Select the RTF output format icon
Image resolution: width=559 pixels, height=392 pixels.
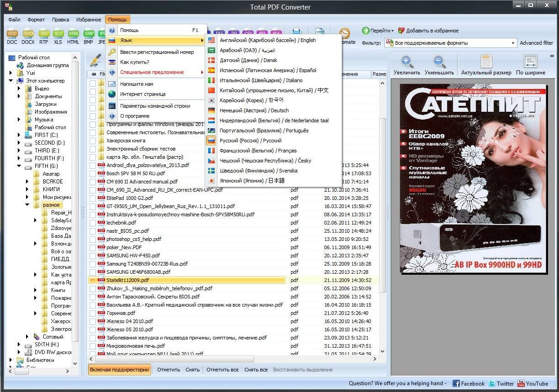(44, 33)
